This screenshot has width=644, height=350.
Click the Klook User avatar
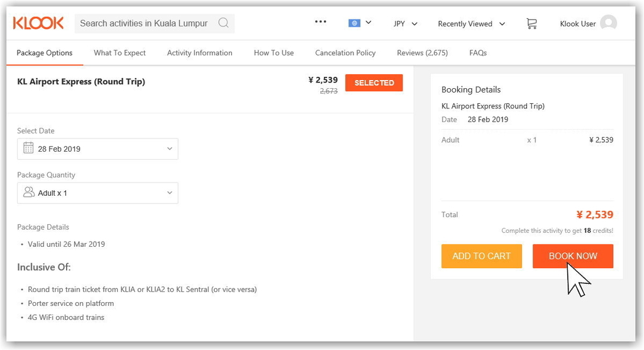[x=608, y=23]
